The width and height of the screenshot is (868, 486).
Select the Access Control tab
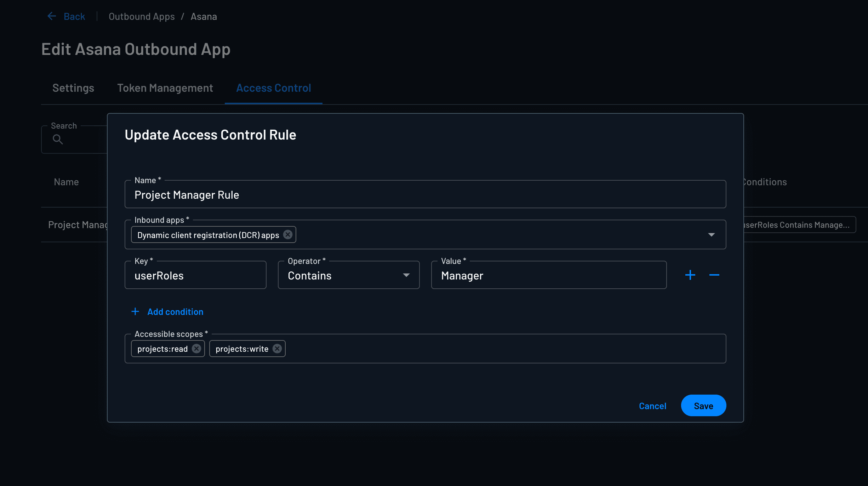(x=274, y=88)
